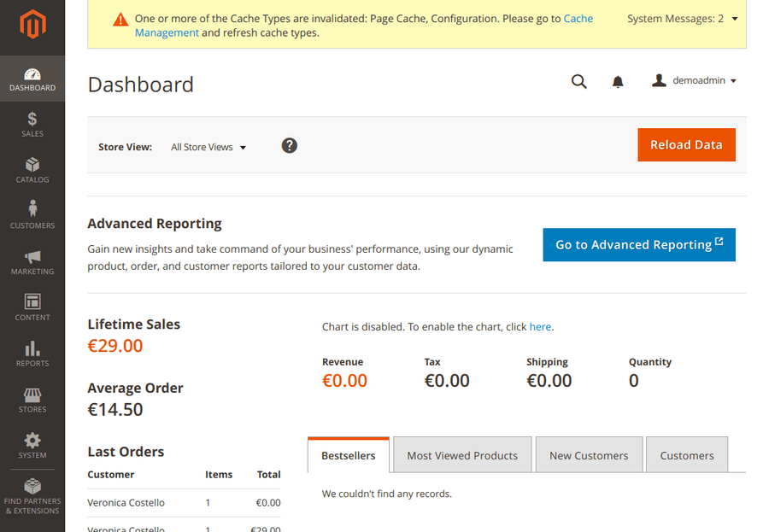Click the Last Orders heading
This screenshot has height=532, width=769.
click(126, 452)
